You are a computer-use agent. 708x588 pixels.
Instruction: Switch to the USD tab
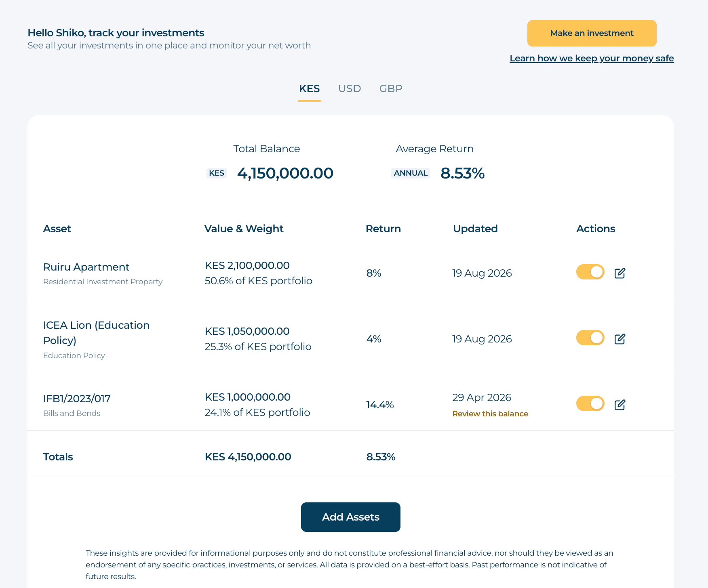point(350,89)
